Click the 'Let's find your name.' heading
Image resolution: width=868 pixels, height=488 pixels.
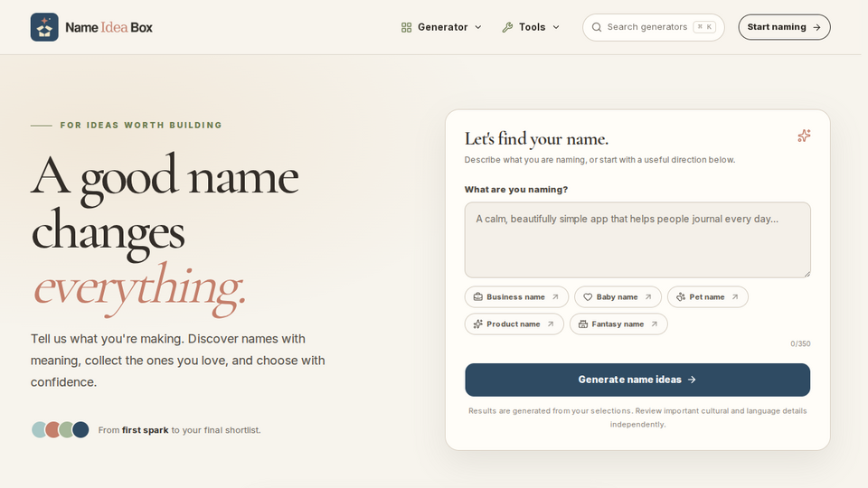[536, 139]
